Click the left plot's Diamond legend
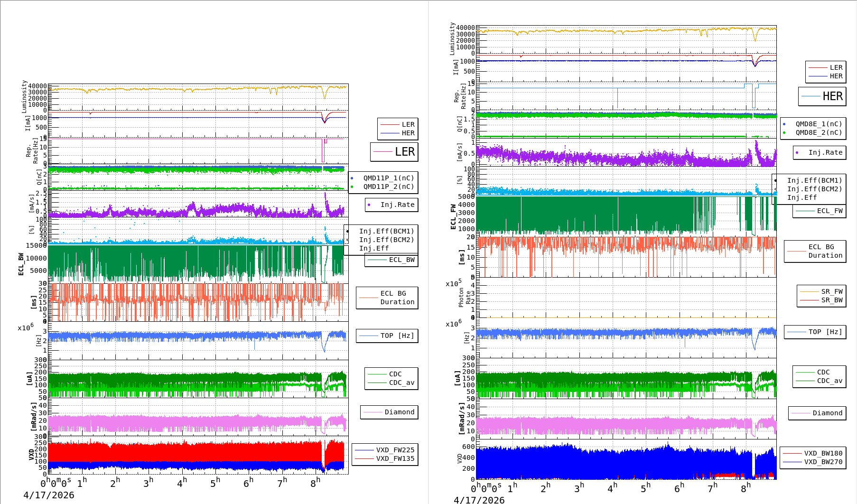This screenshot has width=857, height=504. coord(389,412)
